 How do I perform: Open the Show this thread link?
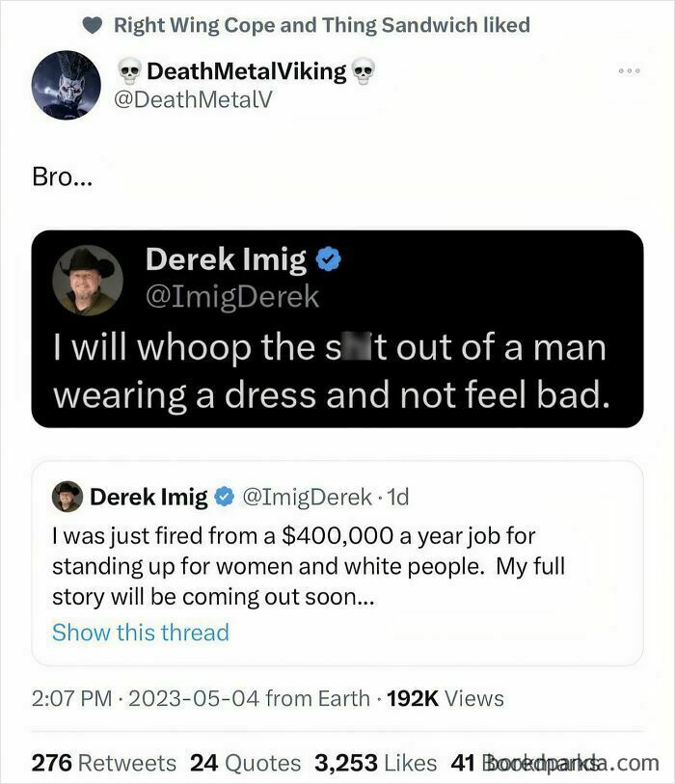[141, 633]
